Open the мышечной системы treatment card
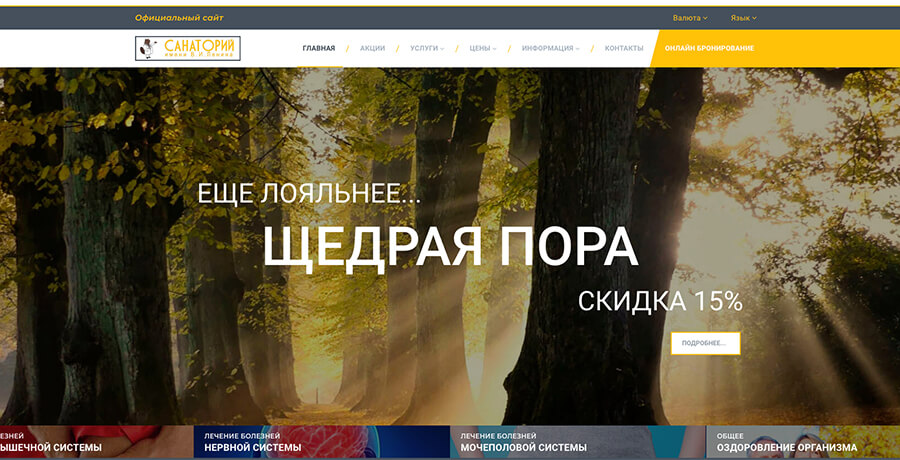900x460 pixels. point(96,442)
